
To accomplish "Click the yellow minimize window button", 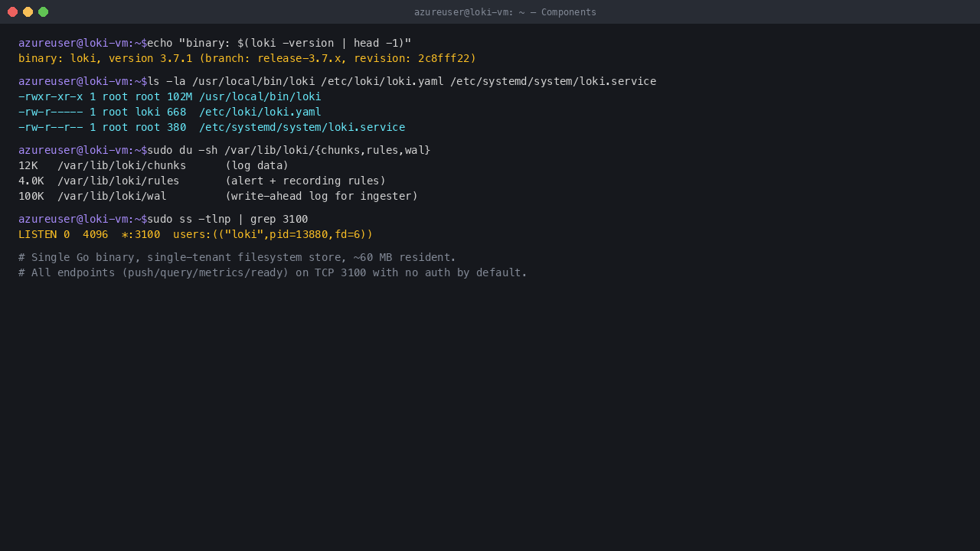I will point(28,11).
